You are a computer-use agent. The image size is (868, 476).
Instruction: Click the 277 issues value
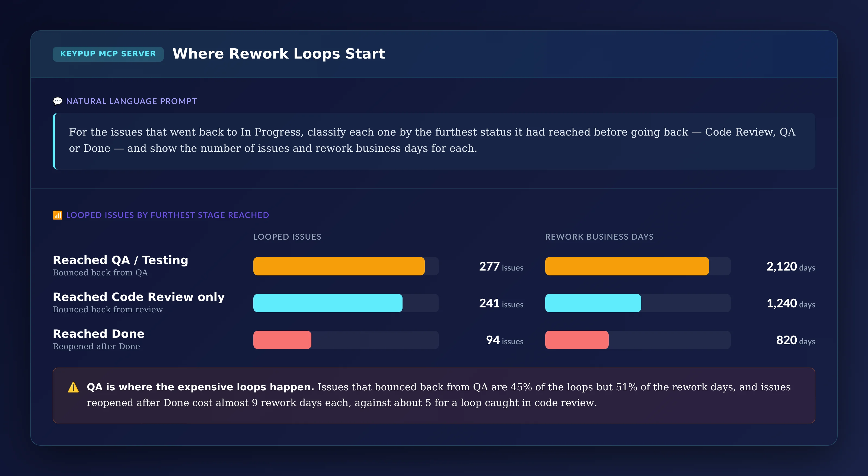click(501, 267)
